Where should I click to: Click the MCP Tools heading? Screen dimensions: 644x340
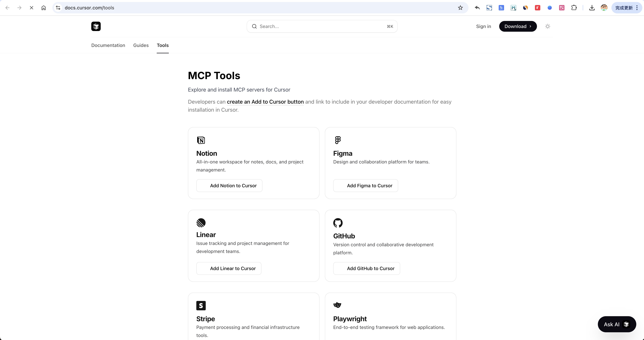click(x=214, y=75)
